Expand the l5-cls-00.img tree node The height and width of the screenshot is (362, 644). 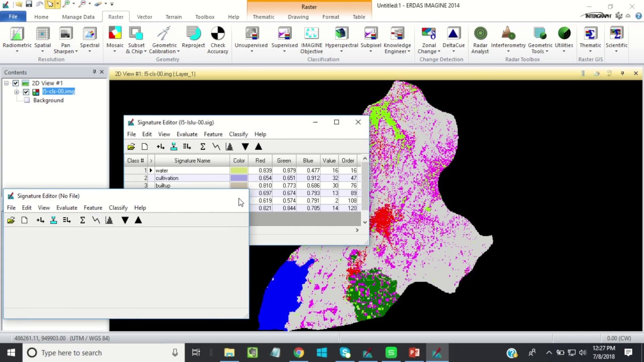(17, 92)
